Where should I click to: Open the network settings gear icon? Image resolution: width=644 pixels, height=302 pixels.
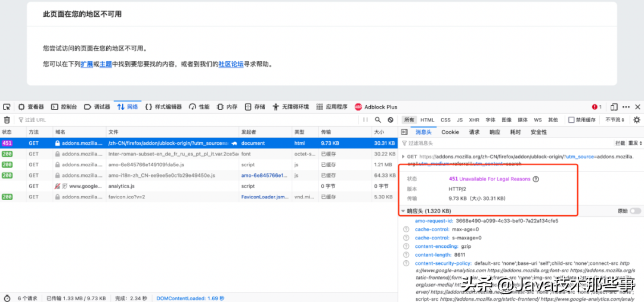(x=637, y=120)
